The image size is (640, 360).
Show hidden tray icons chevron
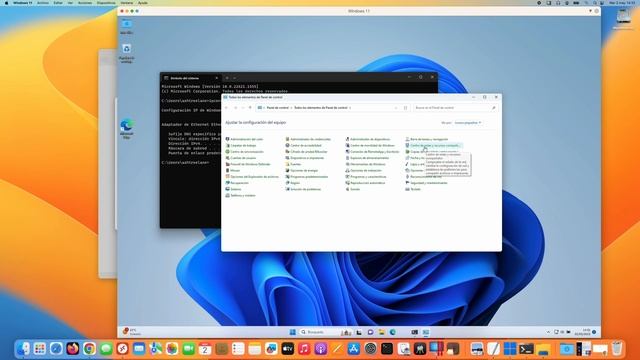click(548, 332)
